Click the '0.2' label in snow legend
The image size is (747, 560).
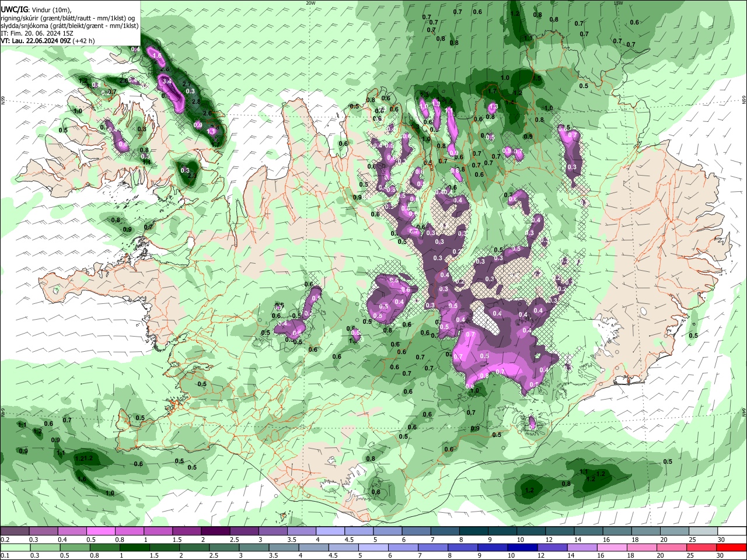[5, 540]
